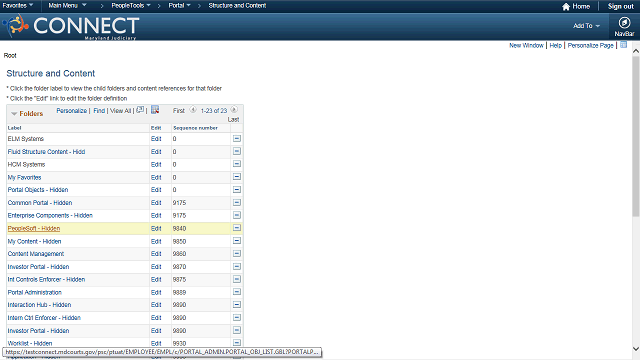Screen dimensions: 640x360
Task: Sort by Label column header
Action: point(15,128)
